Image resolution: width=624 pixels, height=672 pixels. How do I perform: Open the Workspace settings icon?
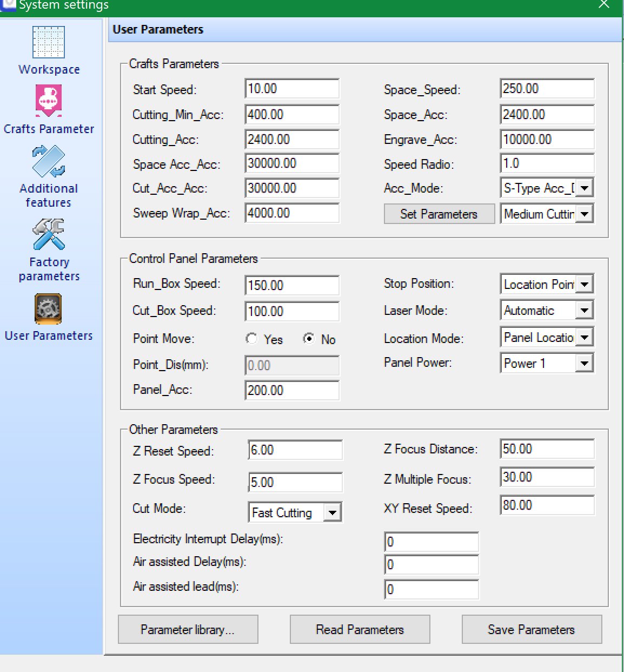click(x=49, y=42)
